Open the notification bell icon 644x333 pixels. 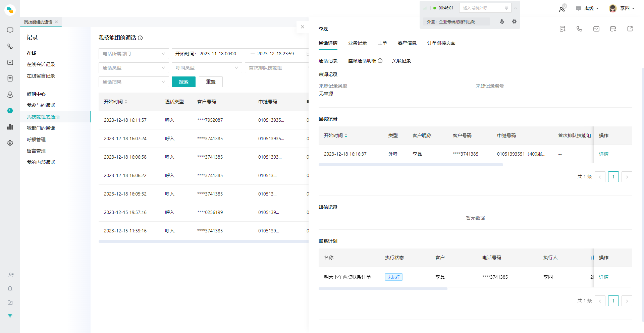(10, 288)
